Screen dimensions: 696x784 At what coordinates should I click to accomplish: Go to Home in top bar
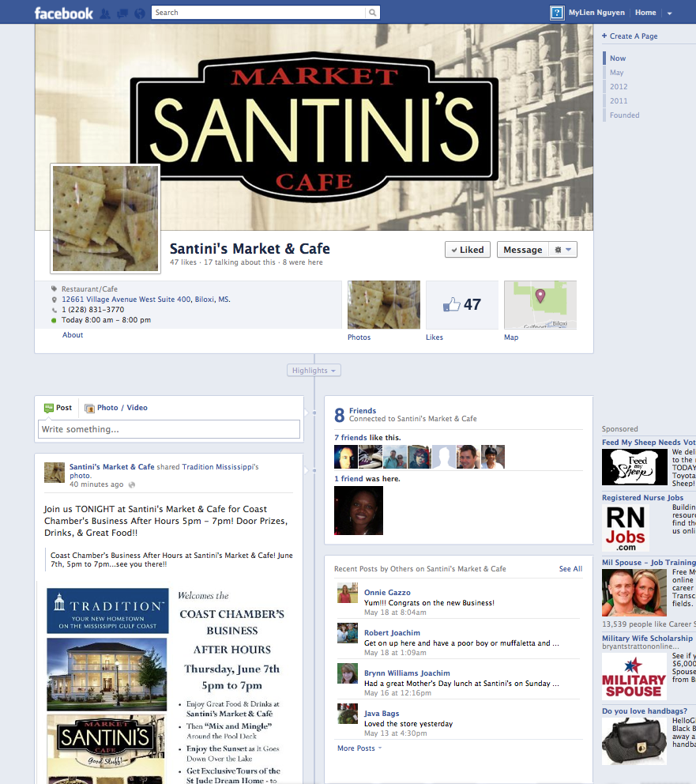(x=645, y=13)
